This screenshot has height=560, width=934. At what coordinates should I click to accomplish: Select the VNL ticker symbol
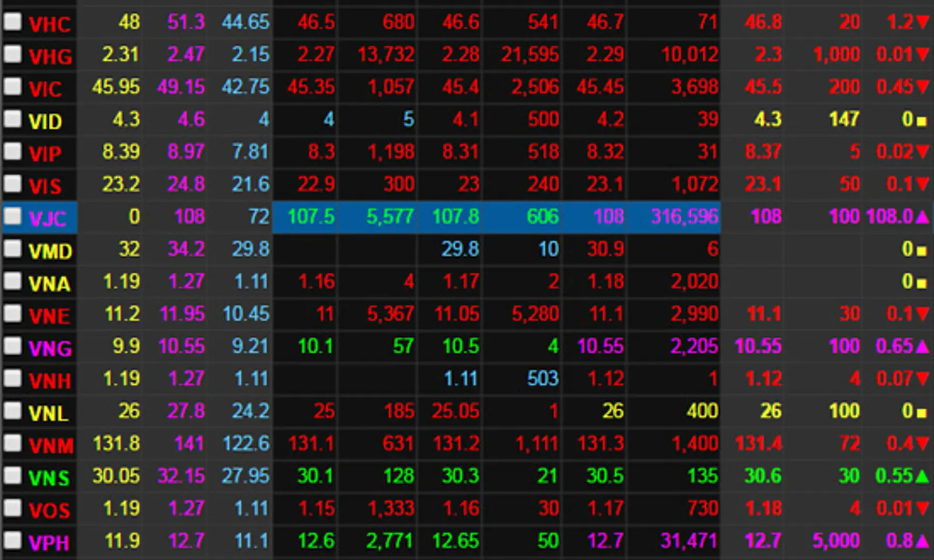[48, 413]
